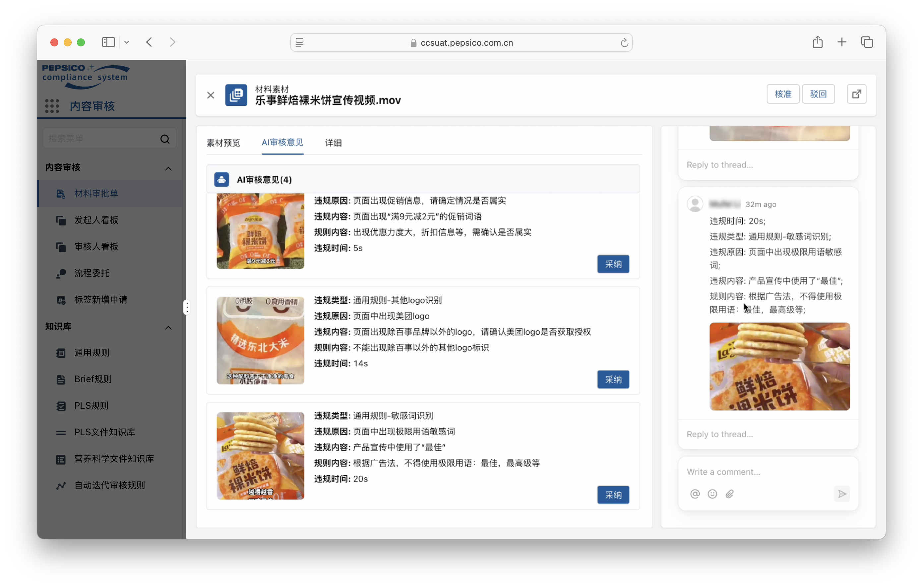Open 发起人看板 menu item
This screenshot has width=923, height=588.
[110, 220]
